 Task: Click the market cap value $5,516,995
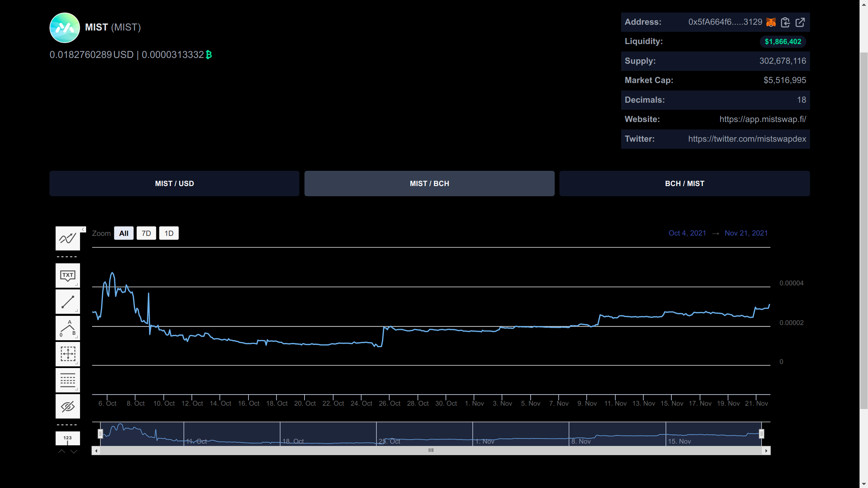[x=785, y=80]
